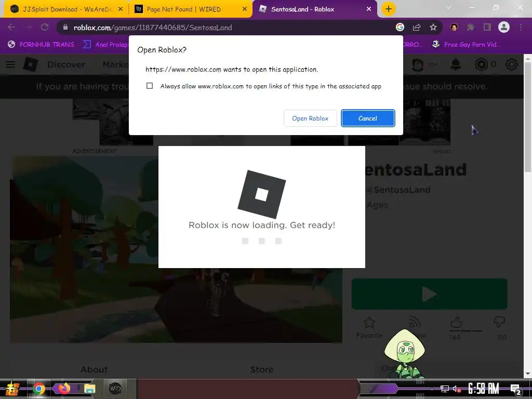Viewport: 532px width, 399px height.
Task: Open Roblox notifications bell
Action: [455, 64]
